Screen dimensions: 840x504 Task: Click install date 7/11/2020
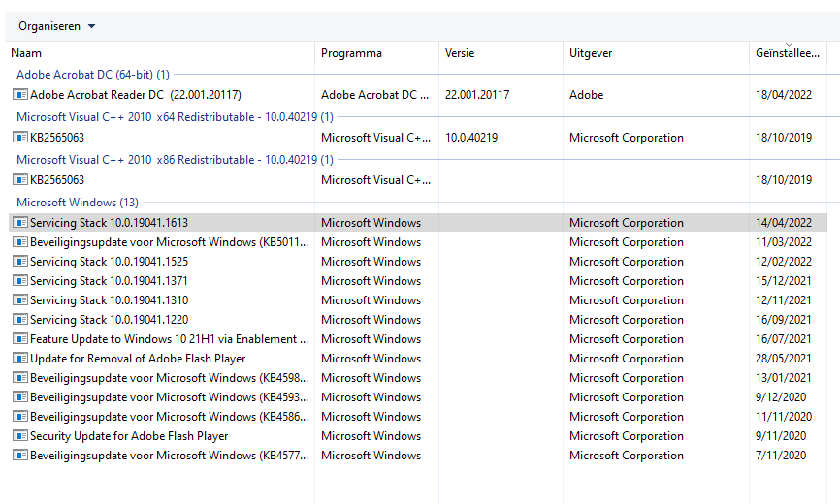(781, 456)
